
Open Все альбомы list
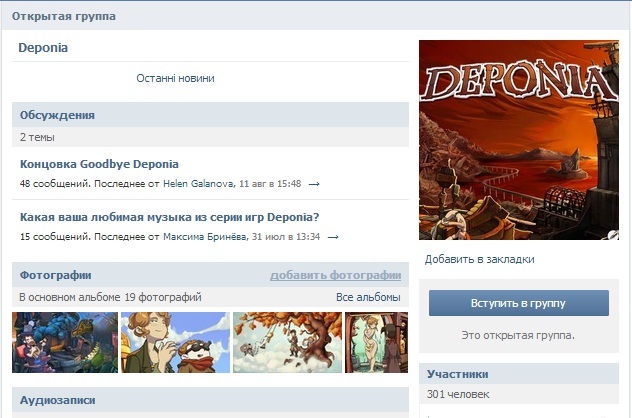(x=368, y=297)
